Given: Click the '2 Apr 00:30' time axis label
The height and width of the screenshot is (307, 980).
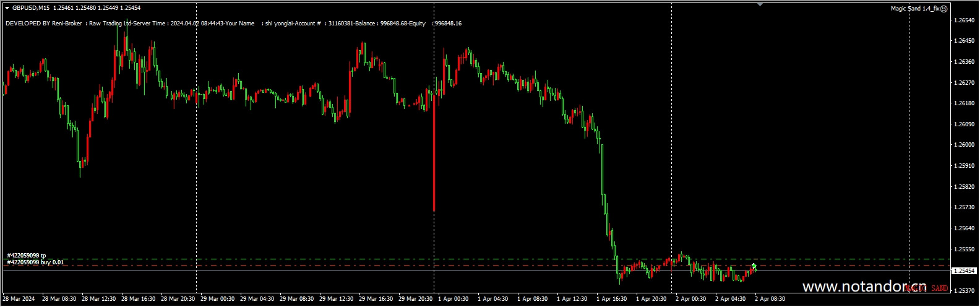Looking at the screenshot, I should click(x=691, y=299).
